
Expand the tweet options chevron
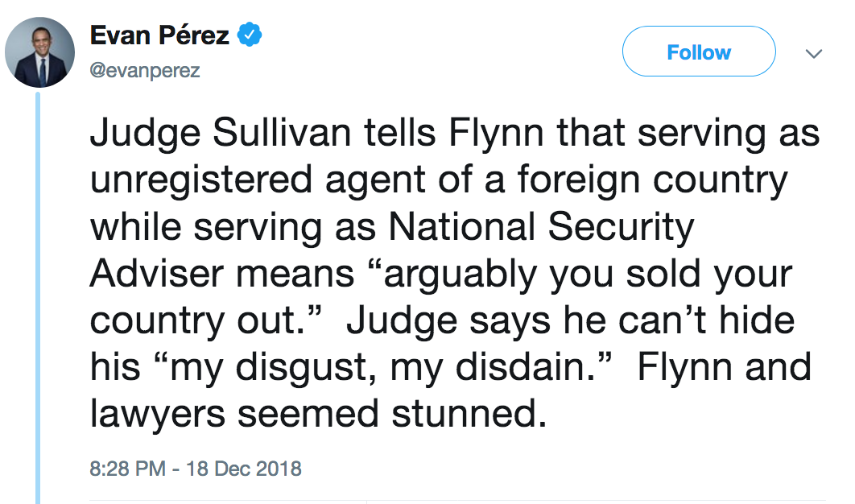tap(814, 54)
